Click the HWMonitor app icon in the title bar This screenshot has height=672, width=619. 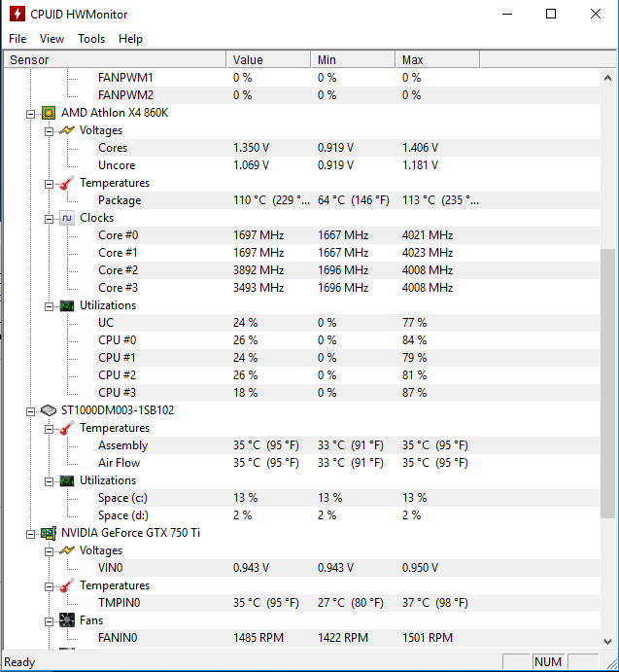(x=17, y=15)
